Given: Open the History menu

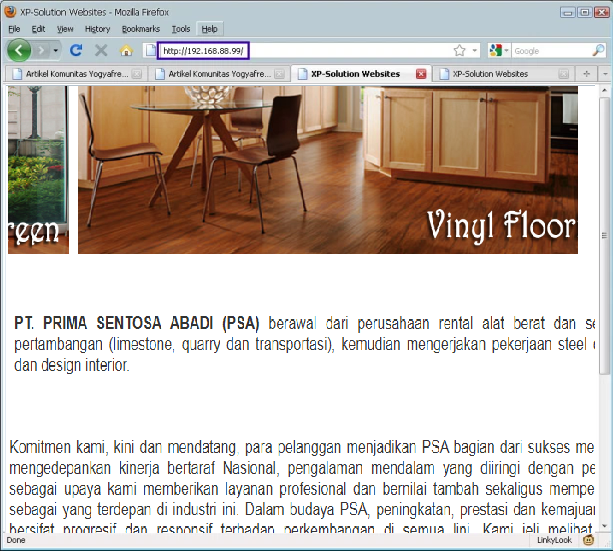Looking at the screenshot, I should (97, 29).
